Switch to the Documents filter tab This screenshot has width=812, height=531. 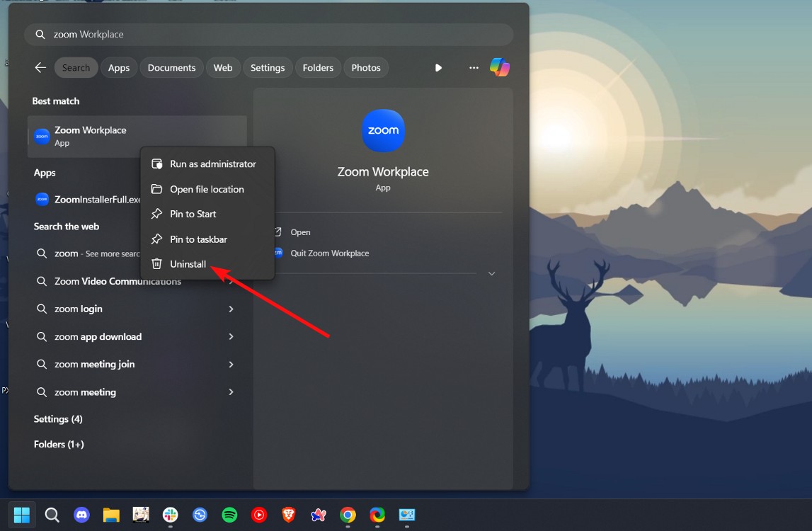pyautogui.click(x=171, y=67)
